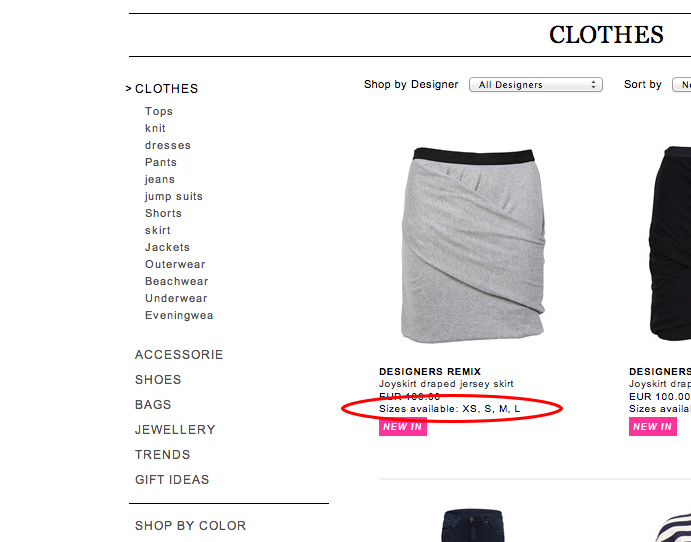The image size is (691, 542).
Task: Click the navy shorts product thumbnail
Action: 473,526
